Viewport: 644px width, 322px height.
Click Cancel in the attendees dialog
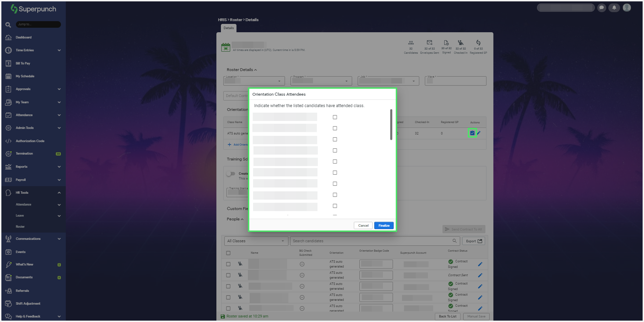363,226
